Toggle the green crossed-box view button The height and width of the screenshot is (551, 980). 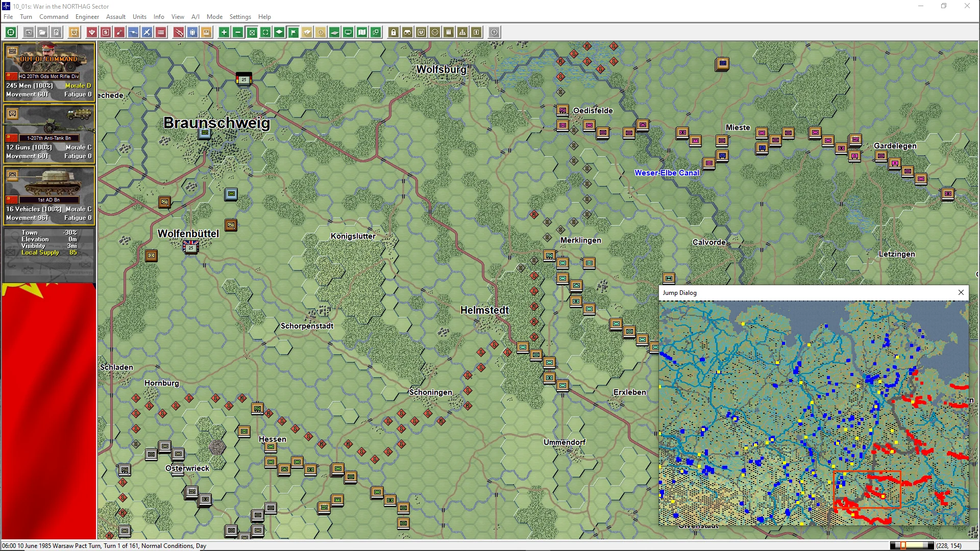[x=252, y=33]
